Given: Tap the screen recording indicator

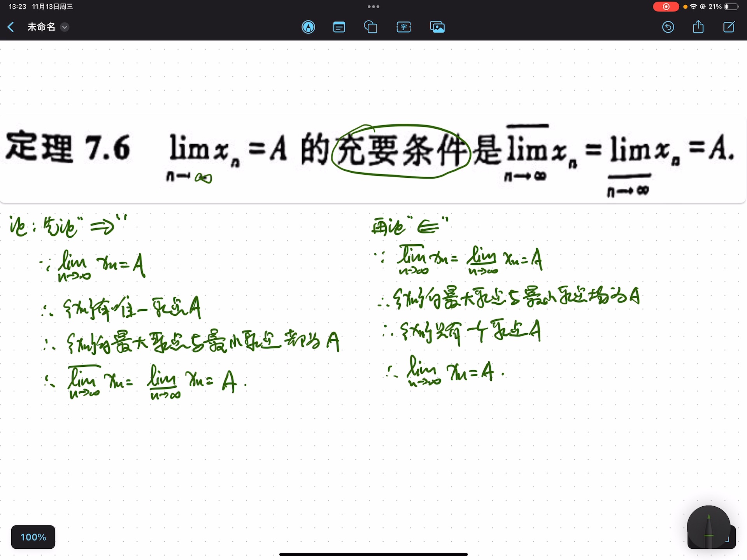Looking at the screenshot, I should point(666,7).
